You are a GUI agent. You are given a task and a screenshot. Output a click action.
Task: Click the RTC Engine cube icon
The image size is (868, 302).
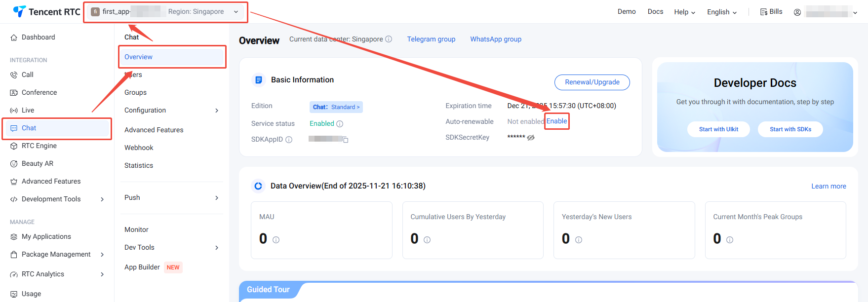point(14,146)
